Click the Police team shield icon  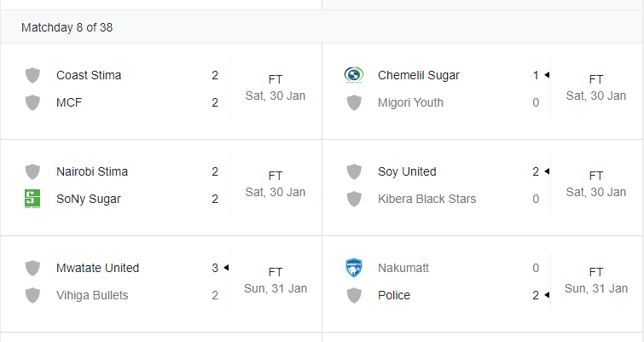(x=354, y=295)
